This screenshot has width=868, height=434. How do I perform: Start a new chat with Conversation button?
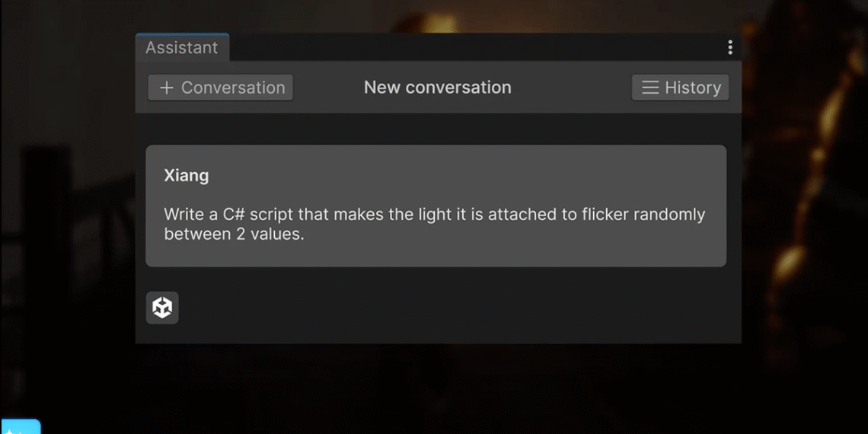(220, 88)
